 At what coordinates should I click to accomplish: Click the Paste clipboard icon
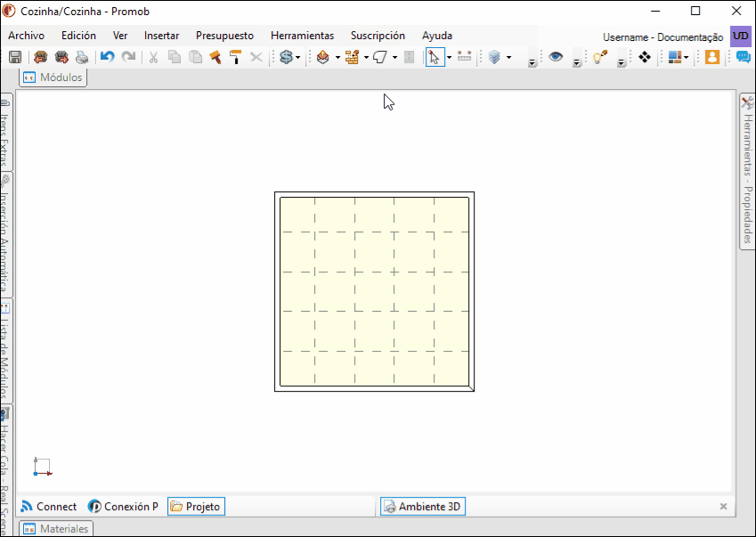pos(195,57)
